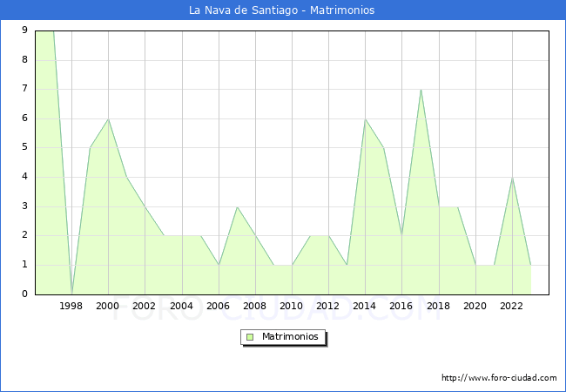Image resolution: width=566 pixels, height=392 pixels.
Task: Click the y-axis value 8
Action: tap(24, 59)
